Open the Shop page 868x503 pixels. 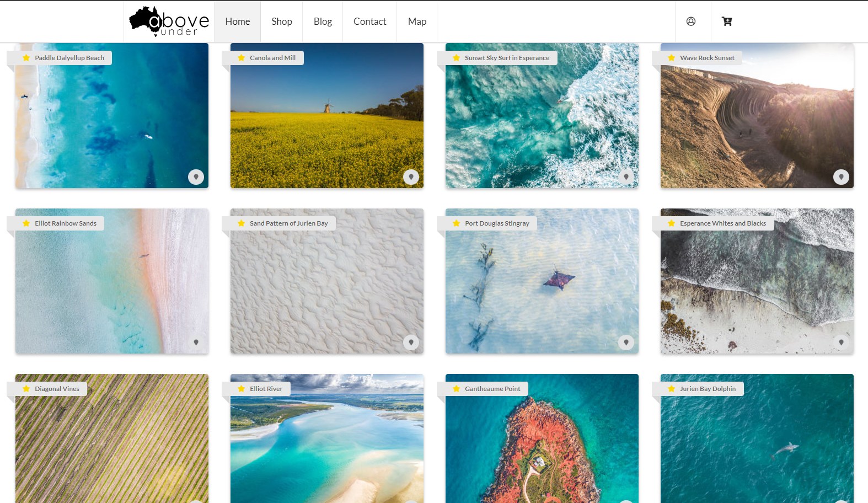[x=281, y=22]
